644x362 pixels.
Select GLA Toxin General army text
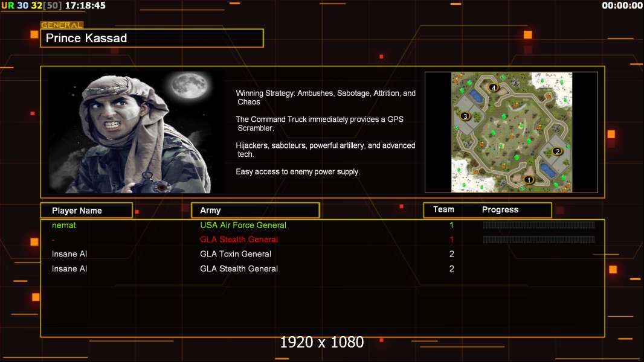coord(236,254)
